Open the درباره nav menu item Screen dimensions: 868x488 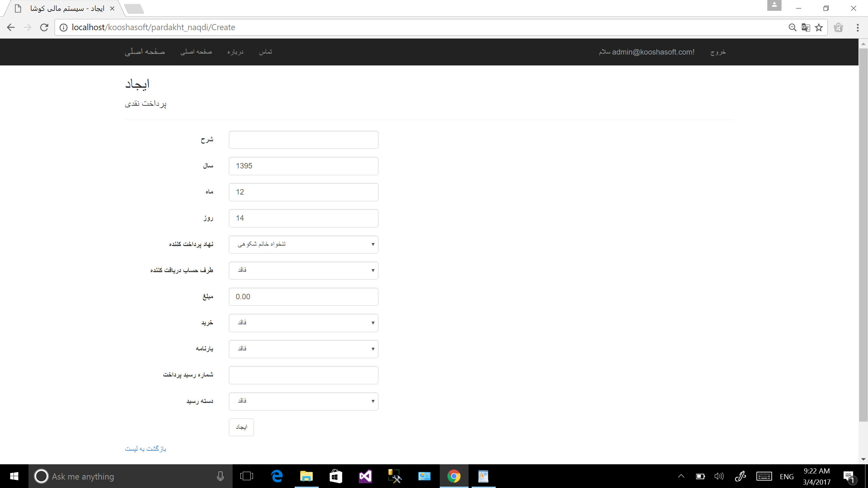(x=235, y=52)
